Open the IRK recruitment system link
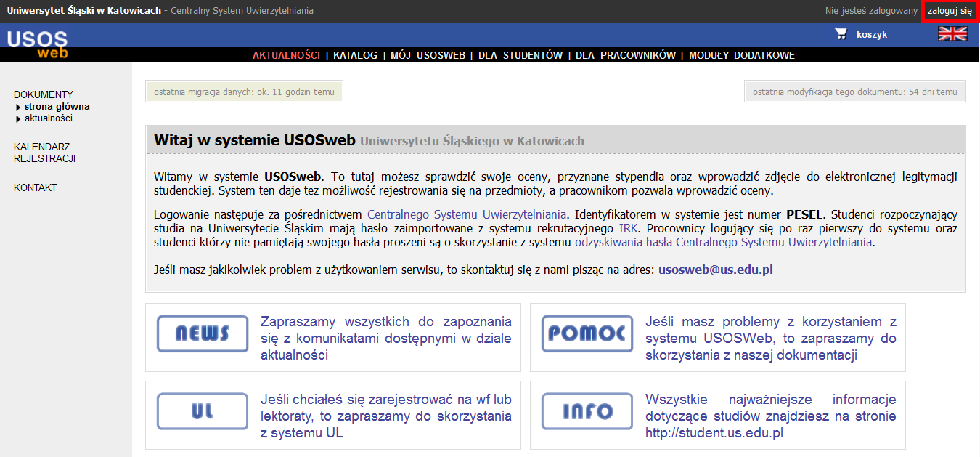This screenshot has width=980, height=457. pos(628,228)
